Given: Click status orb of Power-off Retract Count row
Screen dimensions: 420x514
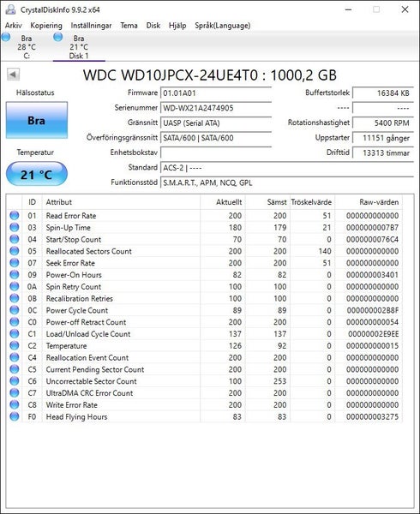Looking at the screenshot, I should (15, 321).
